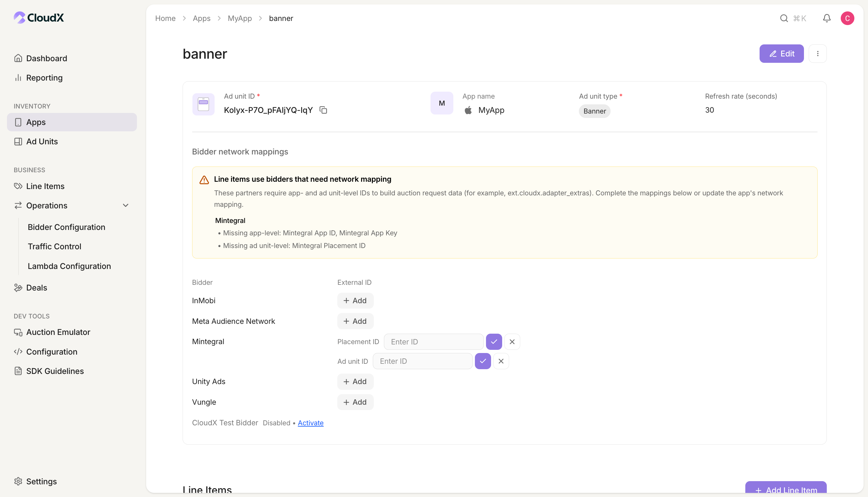The height and width of the screenshot is (497, 868).
Task: Click the Deals handshake icon
Action: (x=18, y=288)
